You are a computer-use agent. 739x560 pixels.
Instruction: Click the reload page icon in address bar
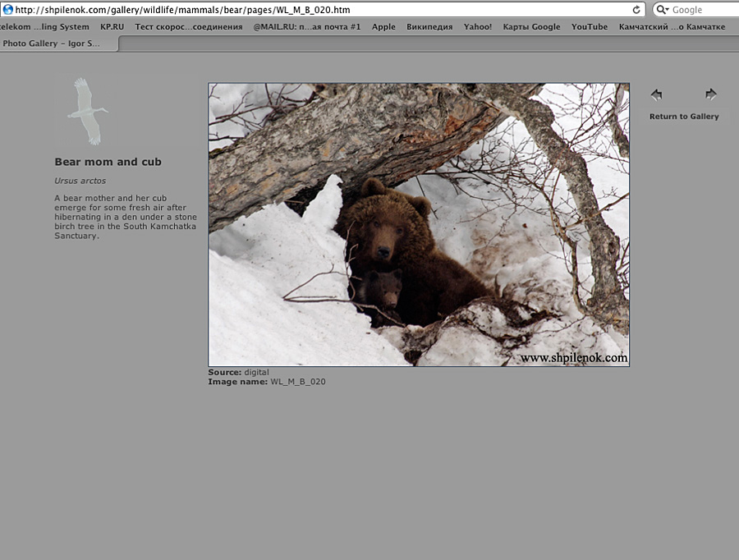tap(636, 10)
